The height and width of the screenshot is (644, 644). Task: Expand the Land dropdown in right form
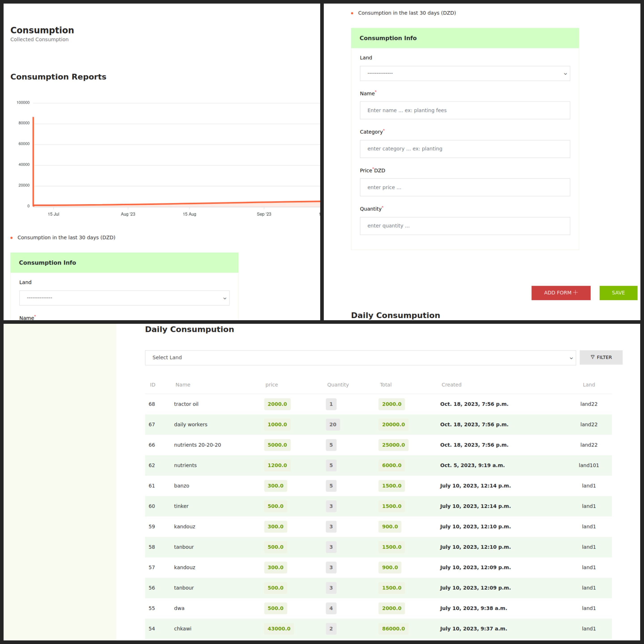tap(465, 73)
